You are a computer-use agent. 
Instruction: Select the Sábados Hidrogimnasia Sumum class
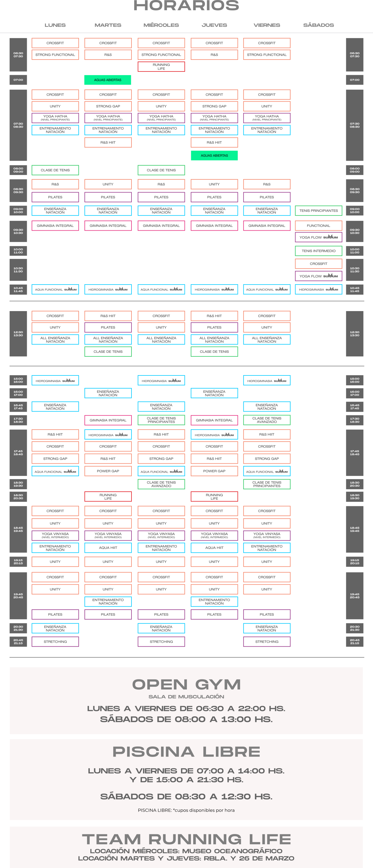pyautogui.click(x=318, y=289)
